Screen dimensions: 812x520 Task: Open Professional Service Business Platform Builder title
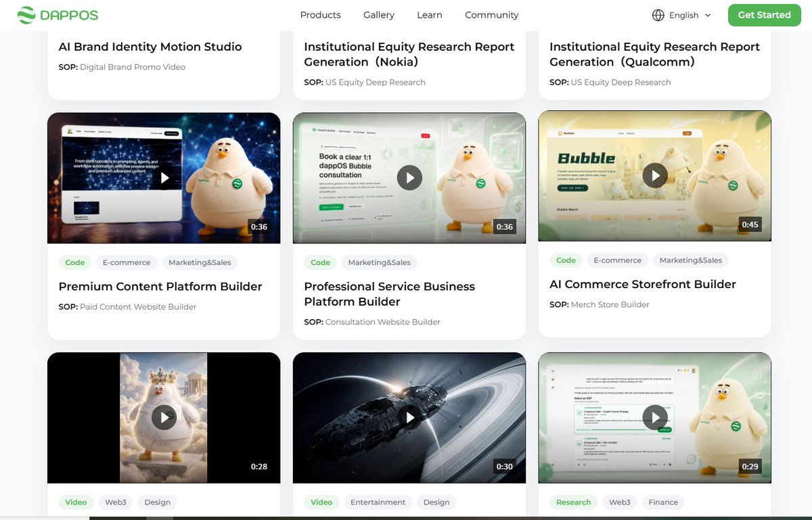pyautogui.click(x=390, y=293)
